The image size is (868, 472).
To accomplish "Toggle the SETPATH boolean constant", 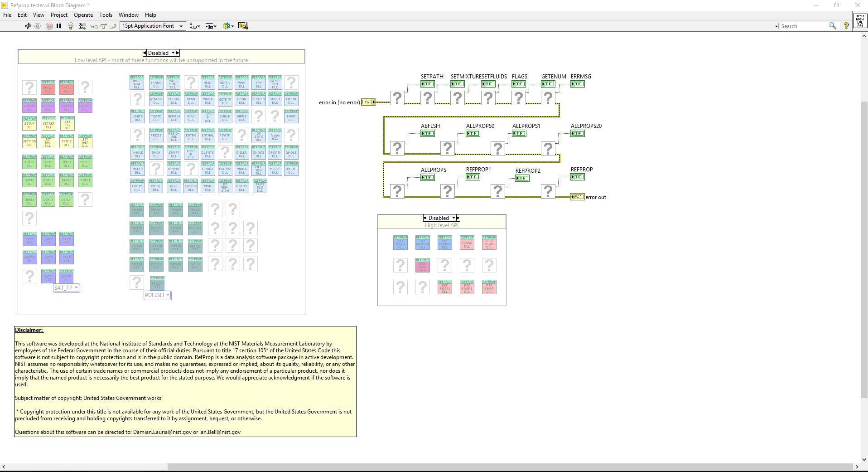I will point(427,84).
